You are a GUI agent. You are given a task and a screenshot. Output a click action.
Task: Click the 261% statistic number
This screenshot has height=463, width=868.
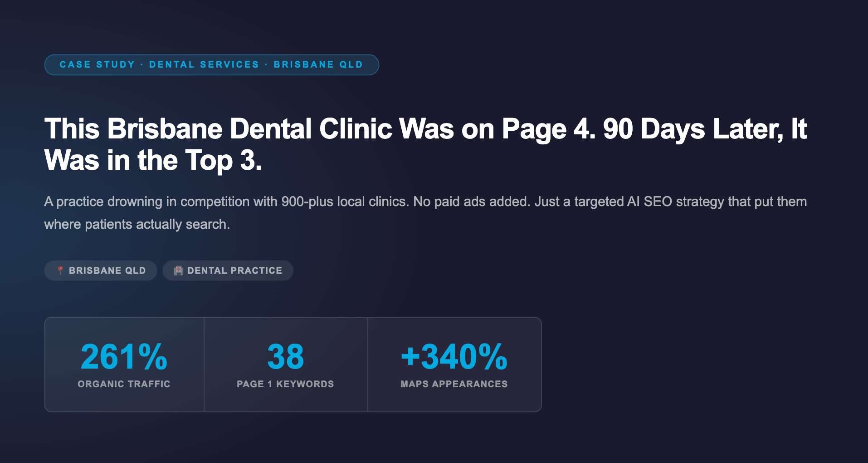(x=124, y=357)
